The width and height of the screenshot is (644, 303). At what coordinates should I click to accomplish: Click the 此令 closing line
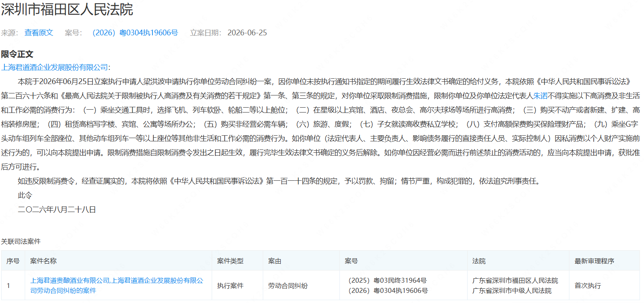pyautogui.click(x=25, y=195)
